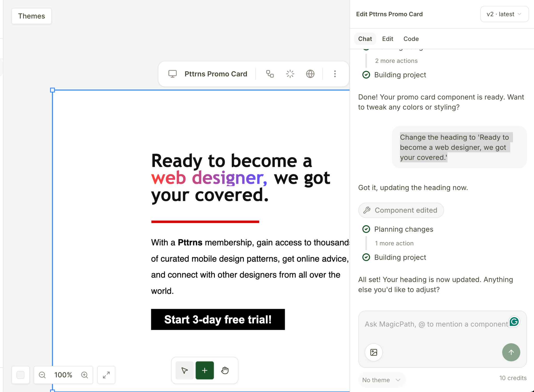Click the components link icon in toolbar

(270, 74)
